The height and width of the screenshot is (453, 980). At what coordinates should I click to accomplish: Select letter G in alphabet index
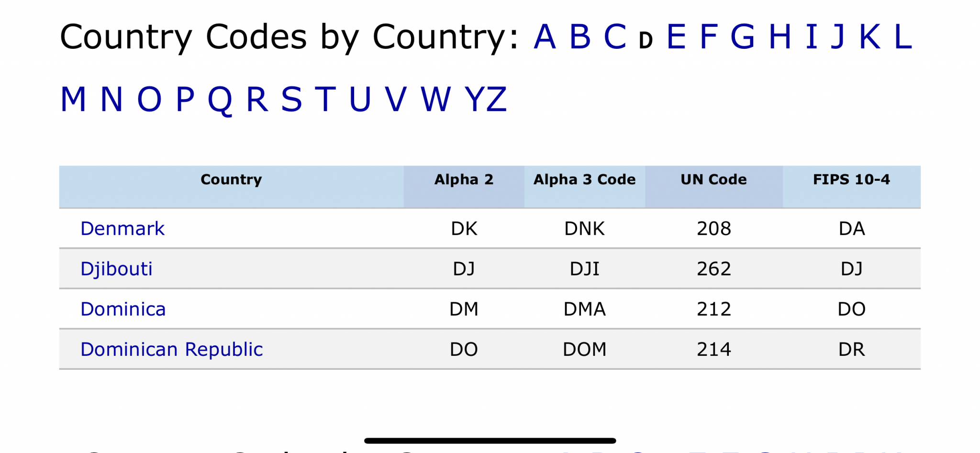[x=742, y=37]
